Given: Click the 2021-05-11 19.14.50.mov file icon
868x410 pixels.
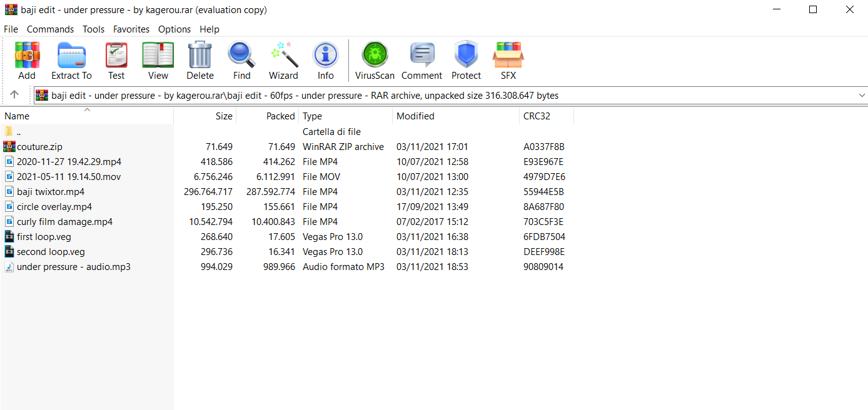Looking at the screenshot, I should [x=9, y=177].
